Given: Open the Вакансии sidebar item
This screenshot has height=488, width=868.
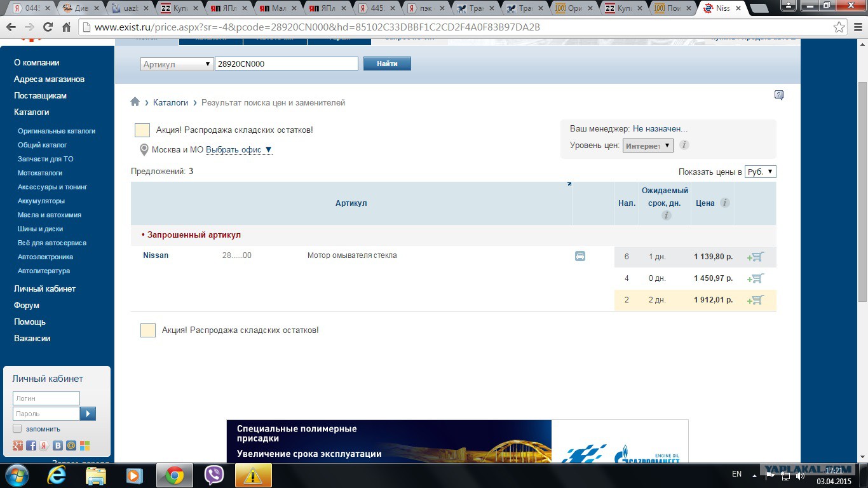Looking at the screenshot, I should (x=32, y=339).
